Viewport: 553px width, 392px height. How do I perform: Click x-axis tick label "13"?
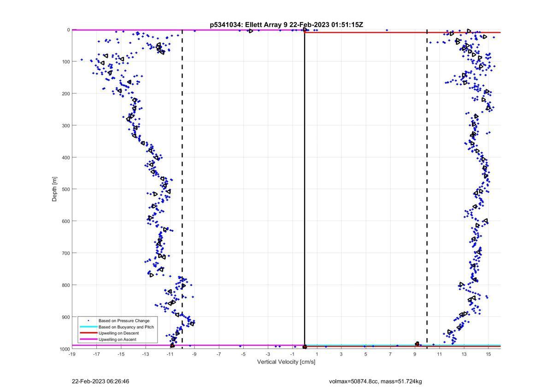(x=464, y=354)
